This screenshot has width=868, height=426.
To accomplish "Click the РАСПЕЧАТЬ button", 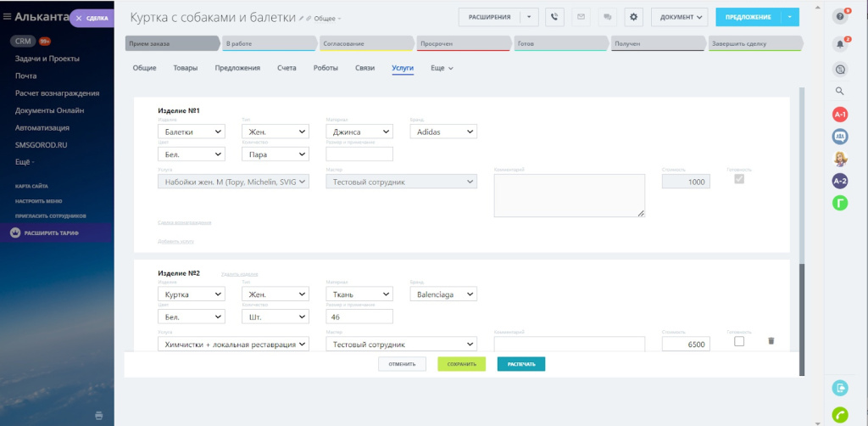I will [521, 364].
